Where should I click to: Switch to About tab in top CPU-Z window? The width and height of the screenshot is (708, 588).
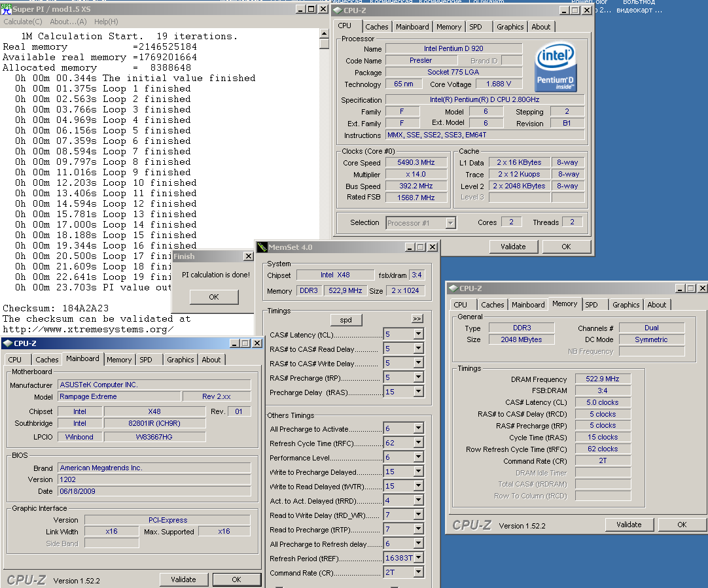(540, 27)
